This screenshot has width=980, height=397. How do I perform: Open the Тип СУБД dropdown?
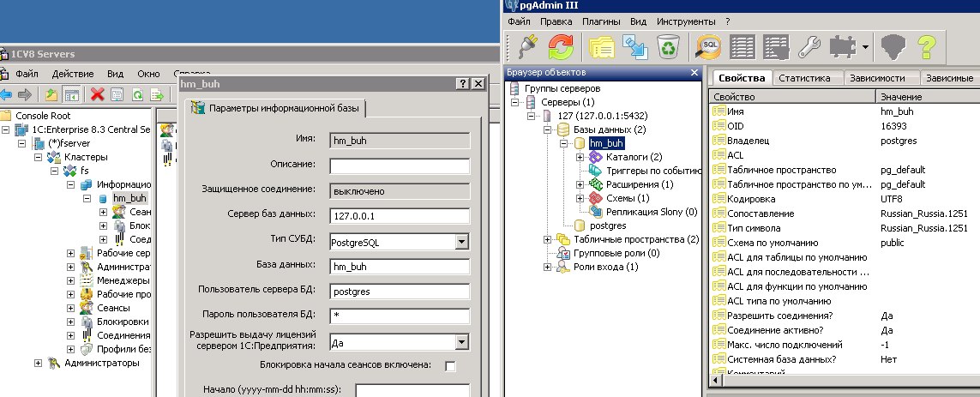click(462, 242)
